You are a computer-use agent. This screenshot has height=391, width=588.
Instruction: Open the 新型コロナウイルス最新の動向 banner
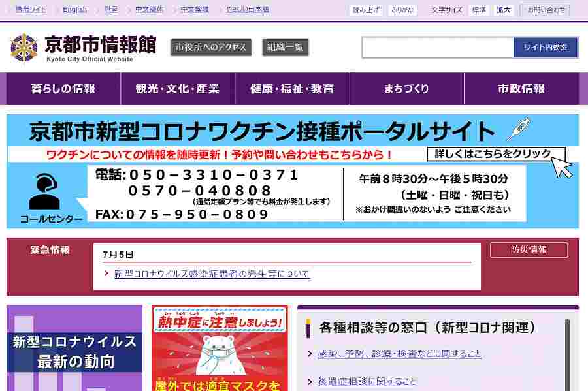74,349
